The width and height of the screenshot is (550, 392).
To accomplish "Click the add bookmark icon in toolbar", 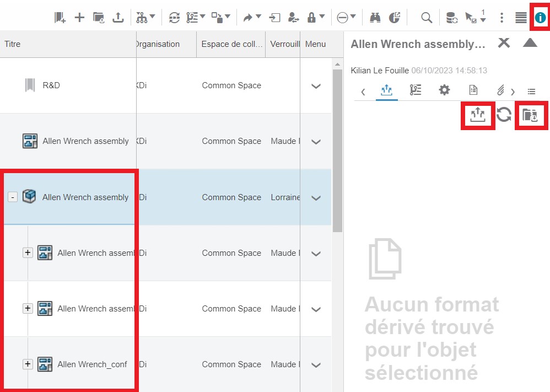I will pos(60,18).
